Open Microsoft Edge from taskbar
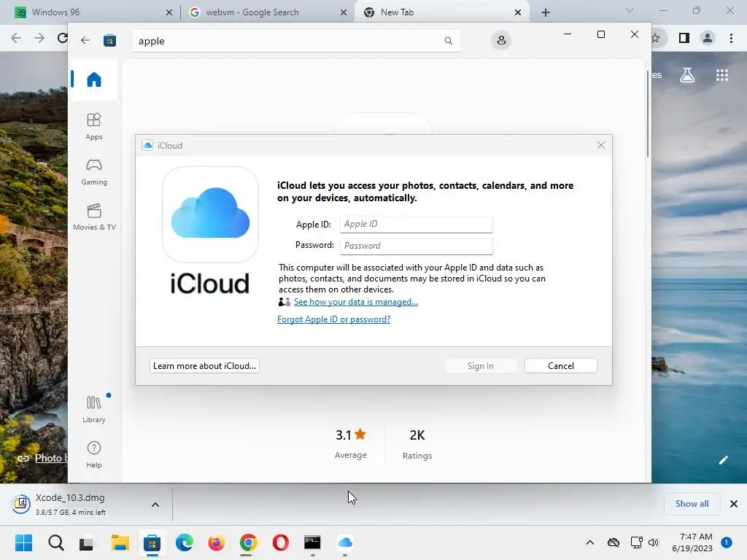 click(x=185, y=542)
